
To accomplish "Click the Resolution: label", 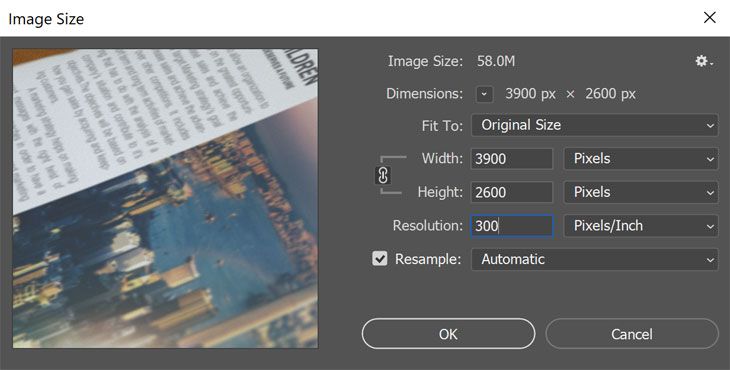I will pyautogui.click(x=427, y=226).
